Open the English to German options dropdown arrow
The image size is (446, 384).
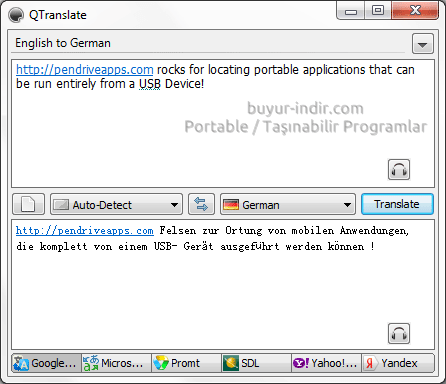[423, 44]
